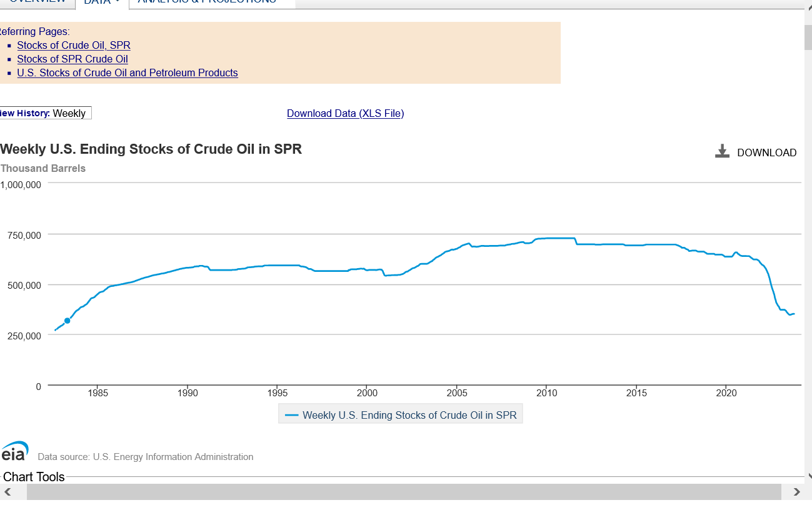This screenshot has height=505, width=812.
Task: Switch to the Overview tab
Action: pos(38,2)
